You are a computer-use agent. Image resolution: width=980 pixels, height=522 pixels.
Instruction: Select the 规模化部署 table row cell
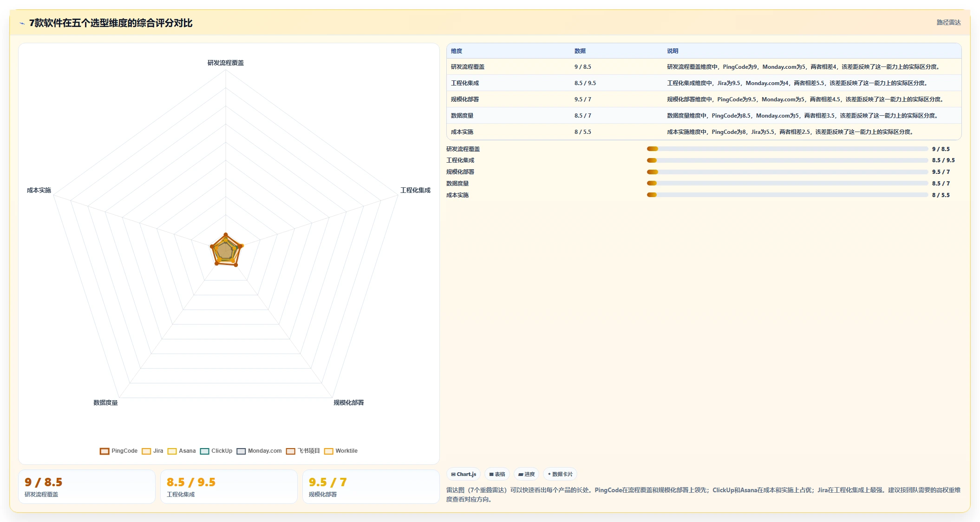pyautogui.click(x=465, y=99)
